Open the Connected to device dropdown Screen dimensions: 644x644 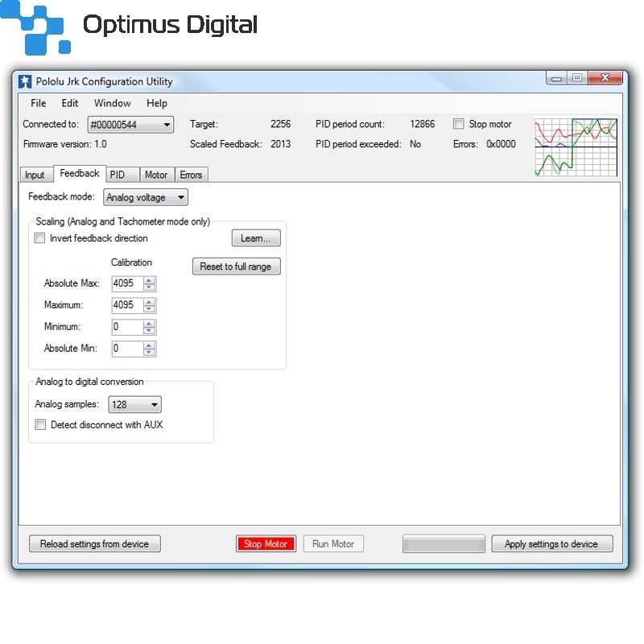click(x=130, y=125)
